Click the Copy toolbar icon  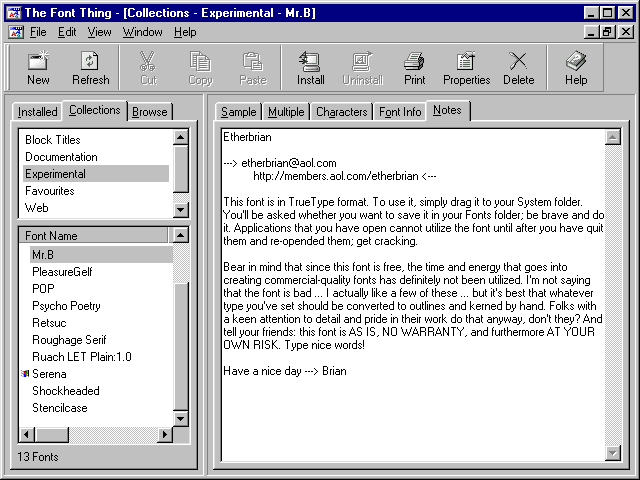200,68
